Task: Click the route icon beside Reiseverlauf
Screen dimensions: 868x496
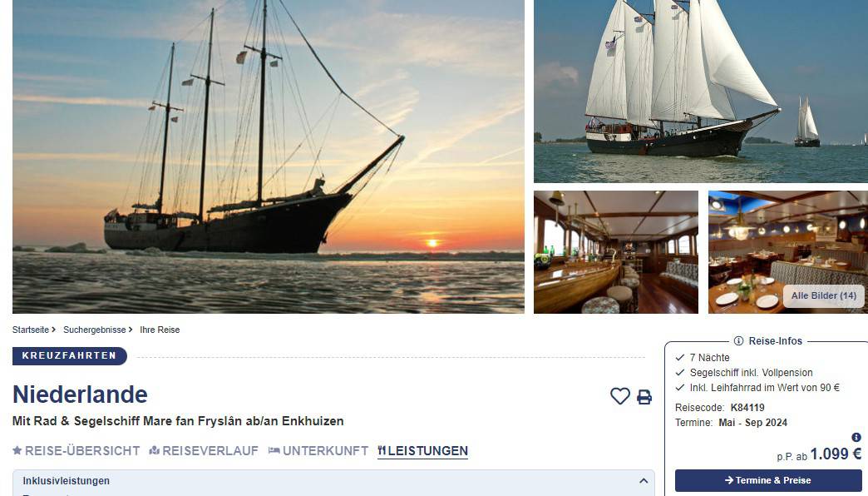Action: (x=154, y=450)
